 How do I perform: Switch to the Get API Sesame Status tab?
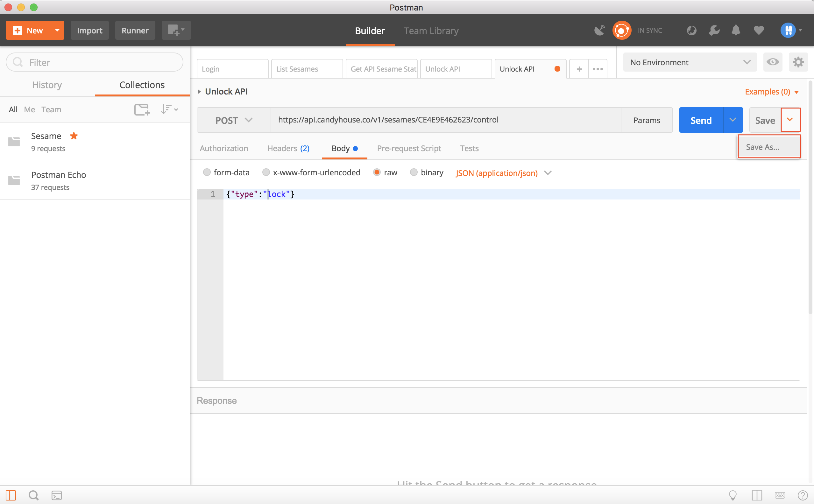click(381, 69)
